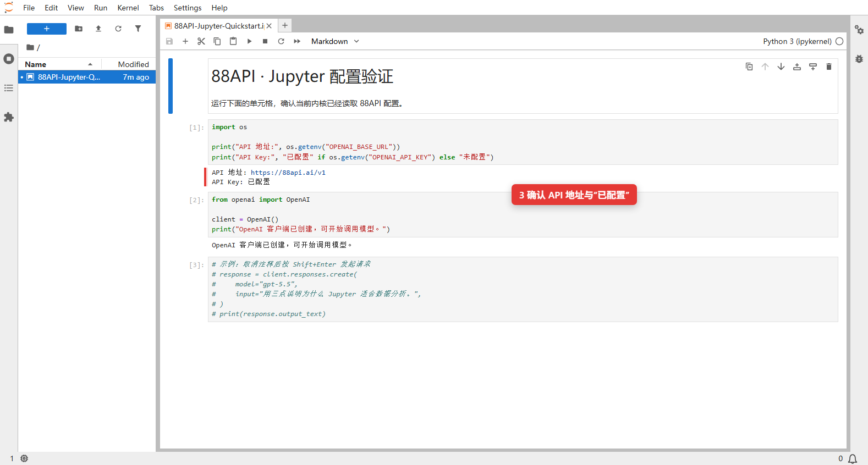Close the 88API-Jupyter-Quickstart tab
868x465 pixels.
coord(270,26)
